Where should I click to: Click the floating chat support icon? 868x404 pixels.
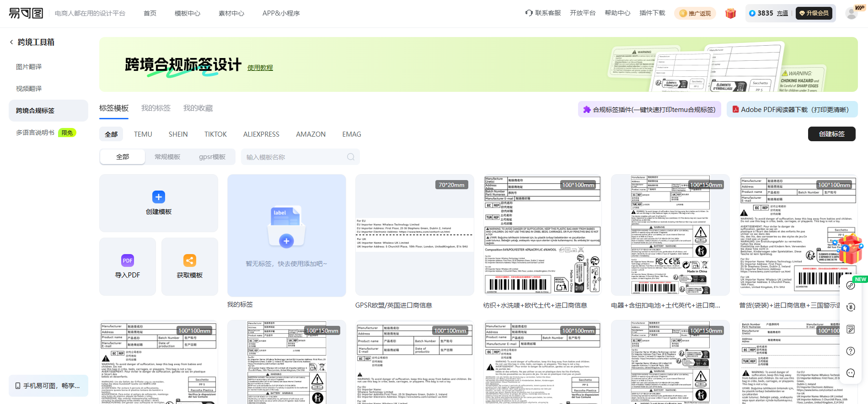[x=851, y=373]
